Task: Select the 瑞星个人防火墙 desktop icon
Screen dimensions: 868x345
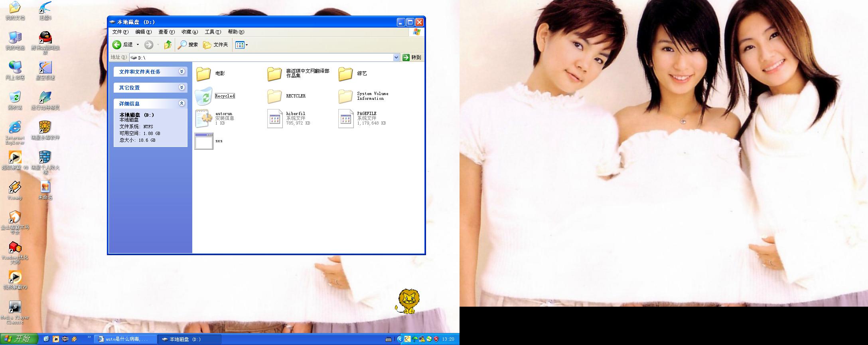Action: coord(45,163)
